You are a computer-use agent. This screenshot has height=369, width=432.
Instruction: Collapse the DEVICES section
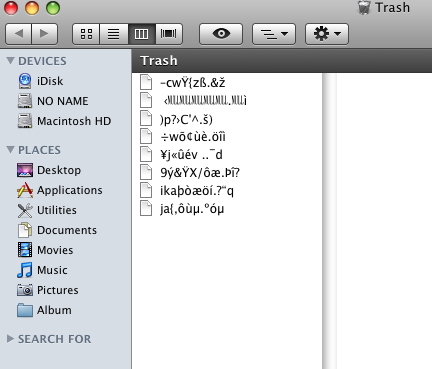[x=11, y=61]
